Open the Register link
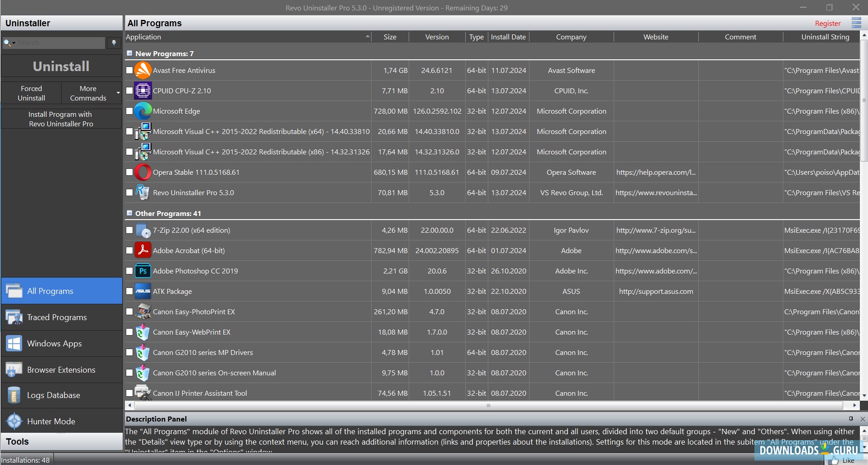The image size is (868, 465). click(x=828, y=24)
